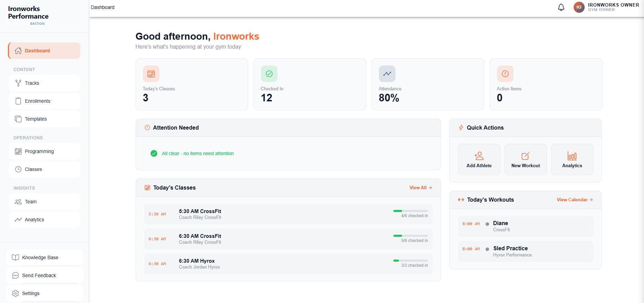Click the 6:30 AM CrossFit check-in progress bar
The height and width of the screenshot is (303, 644).
click(411, 236)
